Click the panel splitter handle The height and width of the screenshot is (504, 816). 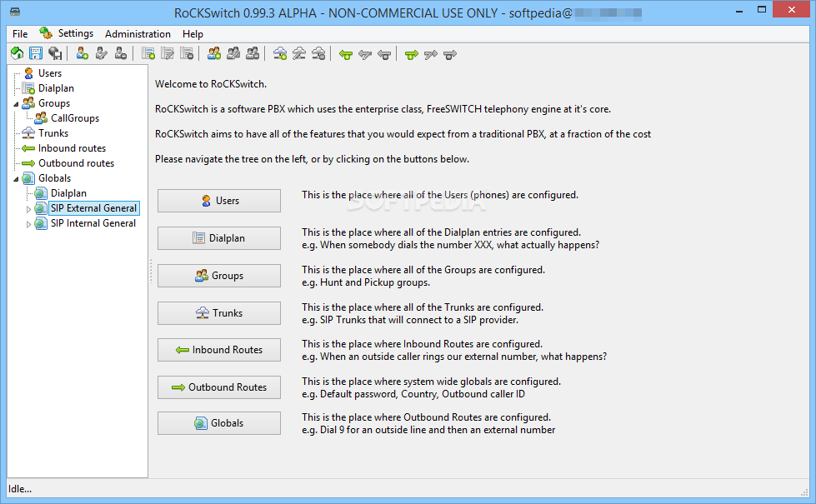click(151, 272)
